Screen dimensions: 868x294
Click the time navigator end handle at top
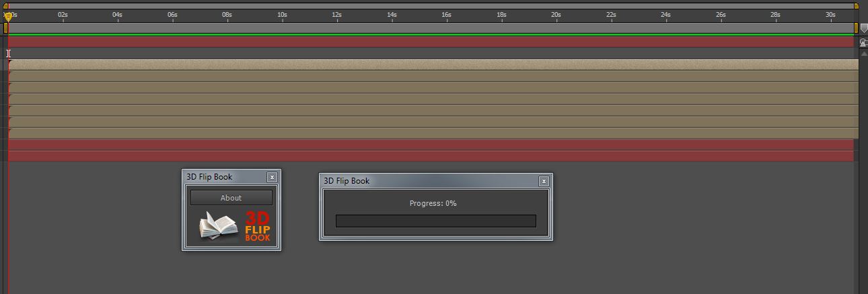coord(857,6)
